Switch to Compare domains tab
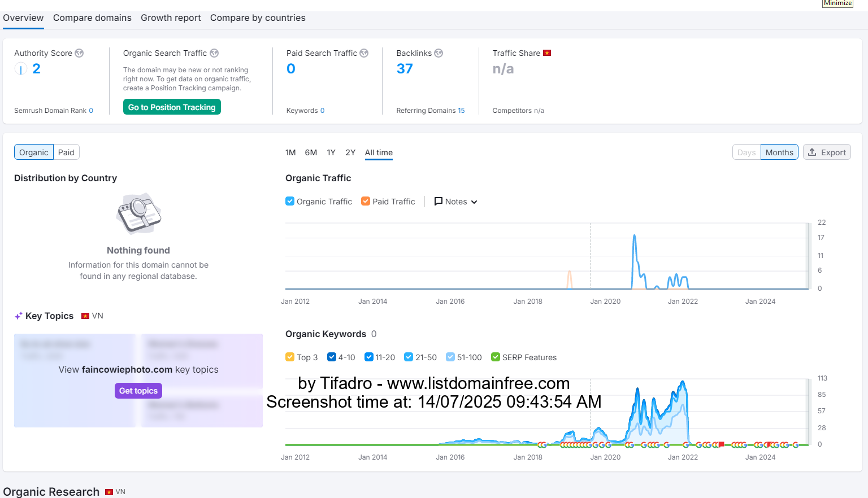 coord(92,18)
